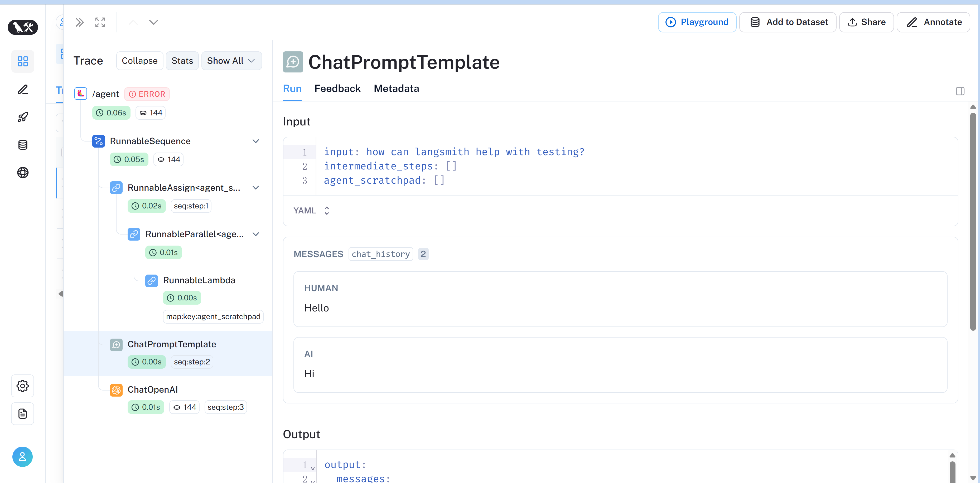Open Settings with the gear icon
Viewport: 980px width, 483px height.
click(x=22, y=386)
